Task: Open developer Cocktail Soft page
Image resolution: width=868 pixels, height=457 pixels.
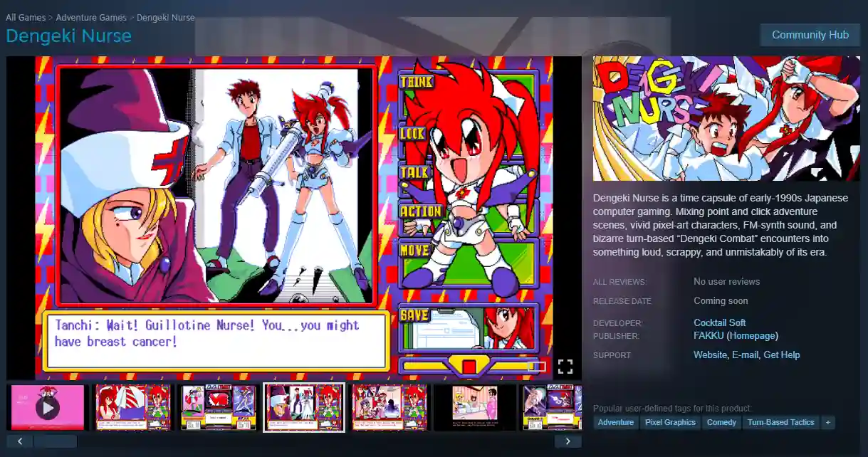Action: (719, 322)
